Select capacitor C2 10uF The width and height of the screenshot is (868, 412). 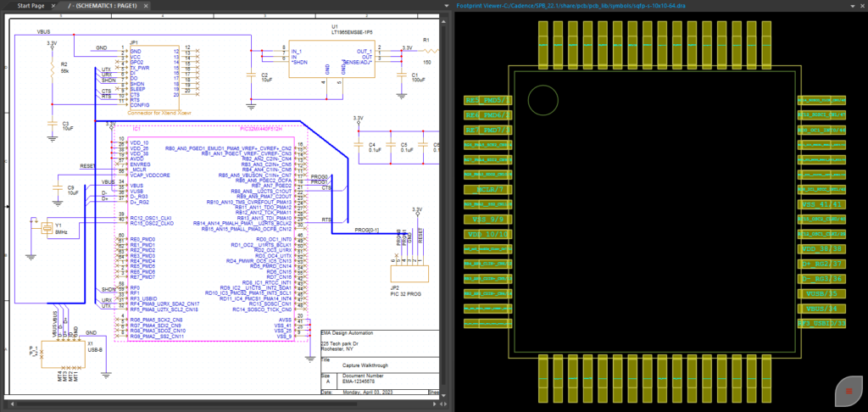(251, 75)
